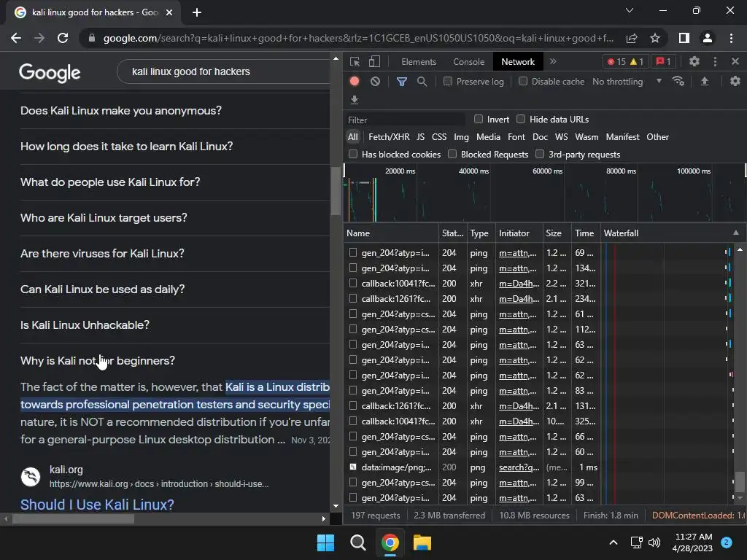Click the page vertical scrollbar thumb
The width and height of the screenshot is (747, 560).
pos(336,190)
